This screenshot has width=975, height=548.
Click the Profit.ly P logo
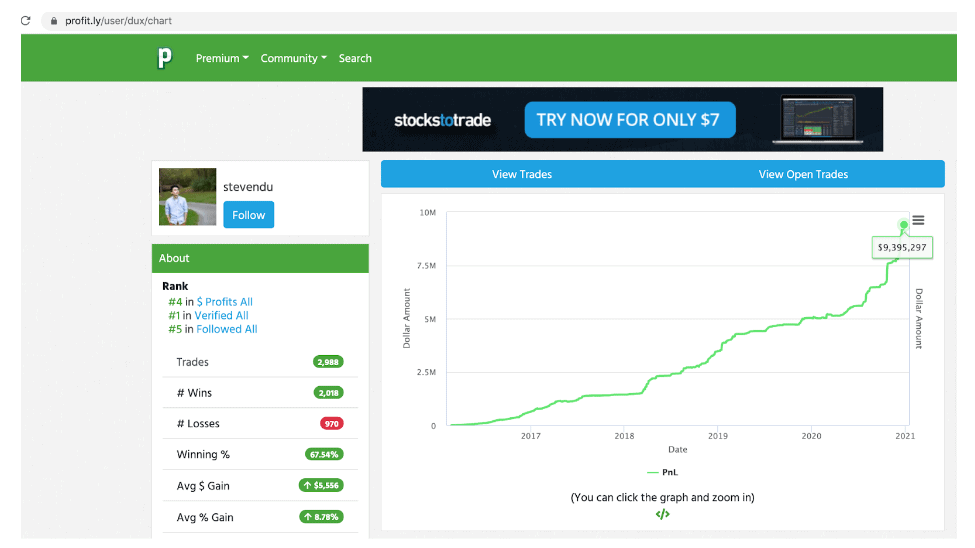click(x=164, y=58)
